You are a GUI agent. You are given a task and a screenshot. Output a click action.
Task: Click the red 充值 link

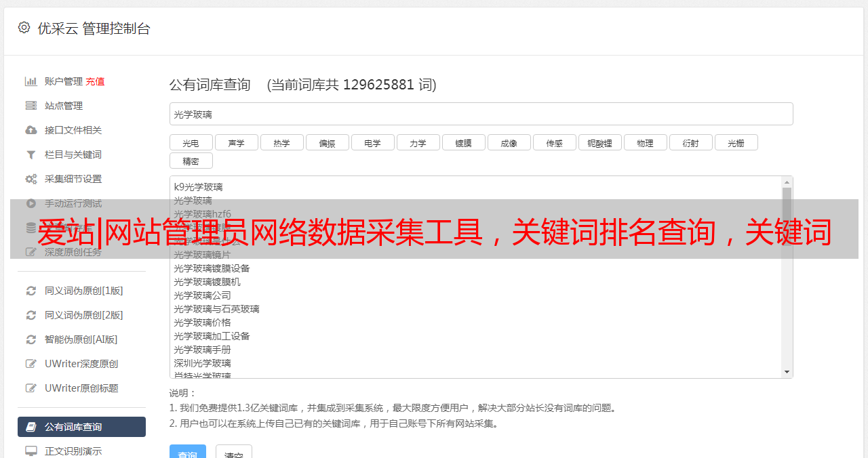(95, 81)
